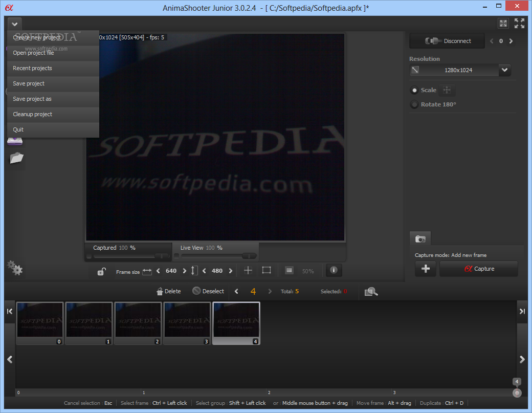Toggle the frame size lock icon
Image resolution: width=532 pixels, height=413 pixels.
101,271
